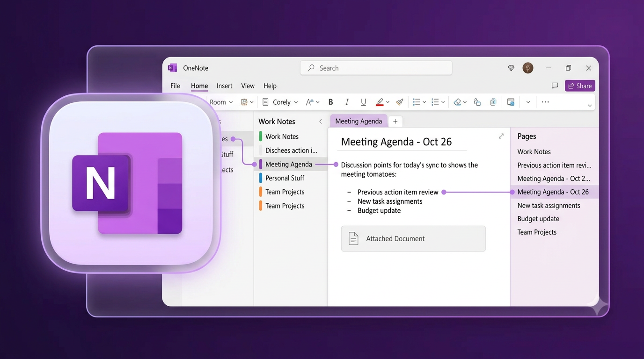The height and width of the screenshot is (359, 644).
Task: Expand the numbered list style arrow
Action: point(443,102)
